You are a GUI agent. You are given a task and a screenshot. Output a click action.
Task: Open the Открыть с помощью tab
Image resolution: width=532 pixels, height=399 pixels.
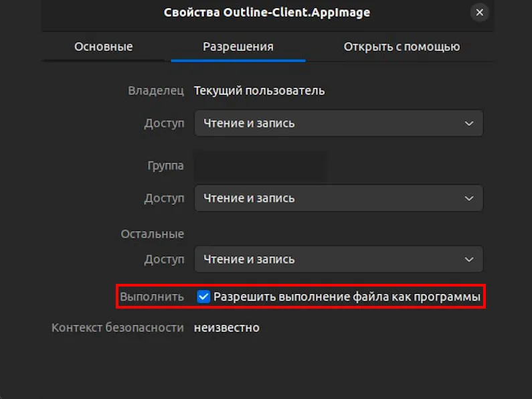pos(402,47)
